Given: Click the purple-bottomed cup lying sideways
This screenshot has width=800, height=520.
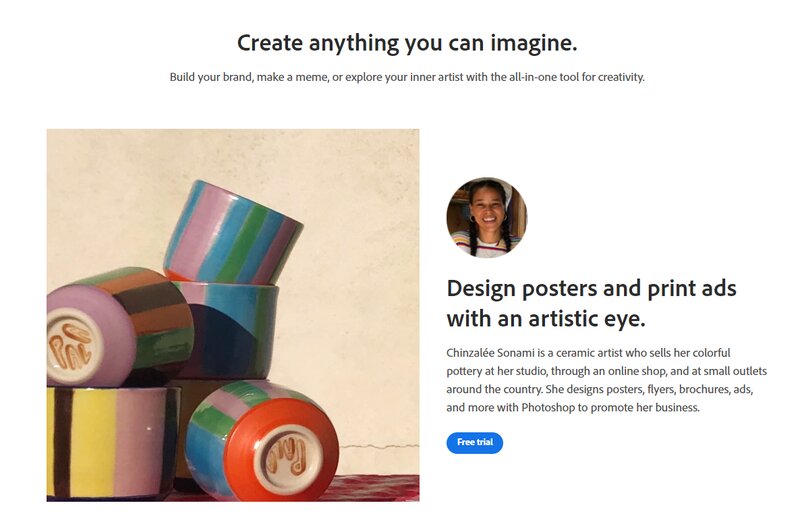Looking at the screenshot, I should pos(118,327).
